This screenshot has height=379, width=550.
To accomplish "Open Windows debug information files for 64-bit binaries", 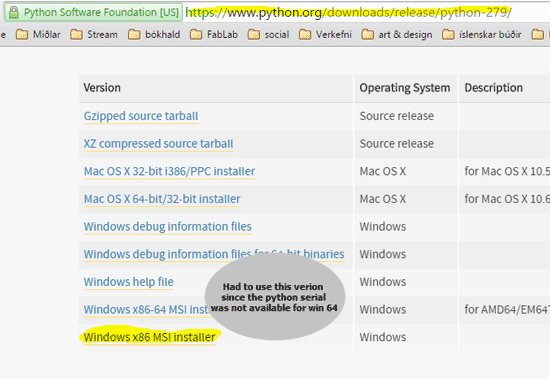I will tap(214, 254).
